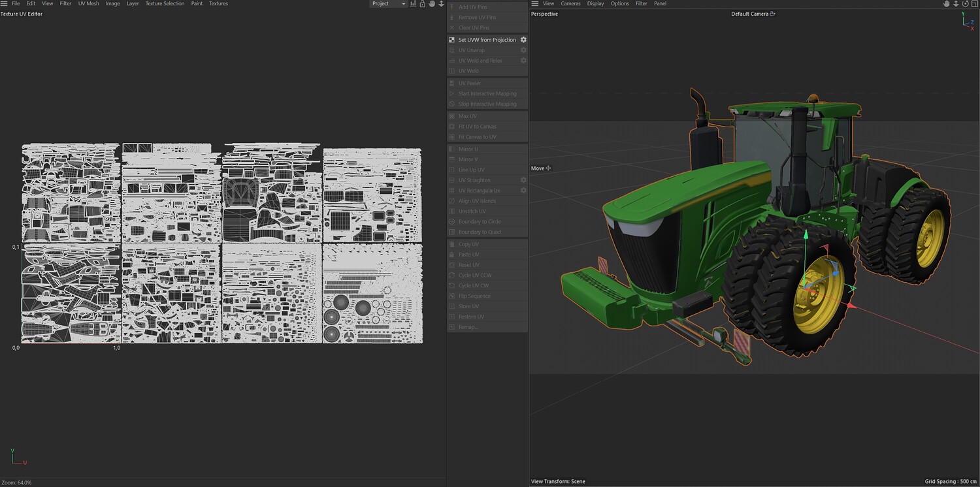Open the Project dropdown
The image size is (980, 487).
click(388, 4)
